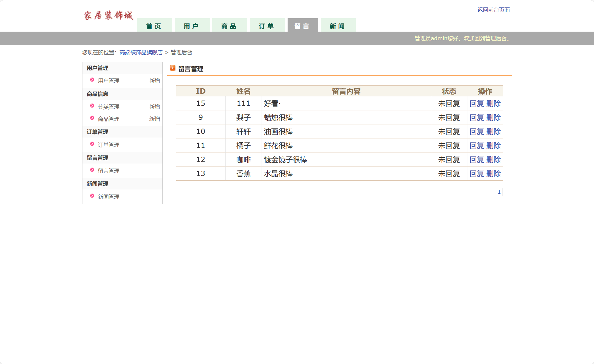Click 回复 for message from 梨子

coord(476,117)
